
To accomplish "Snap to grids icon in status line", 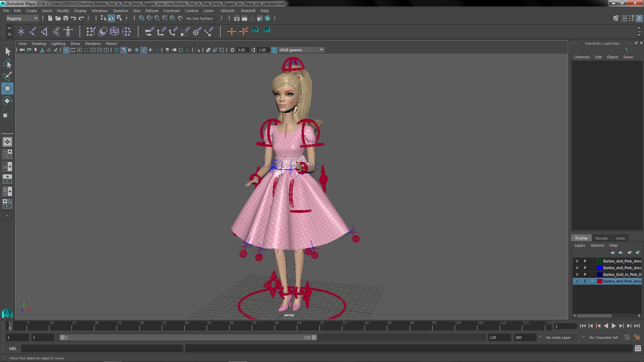I will [x=142, y=18].
